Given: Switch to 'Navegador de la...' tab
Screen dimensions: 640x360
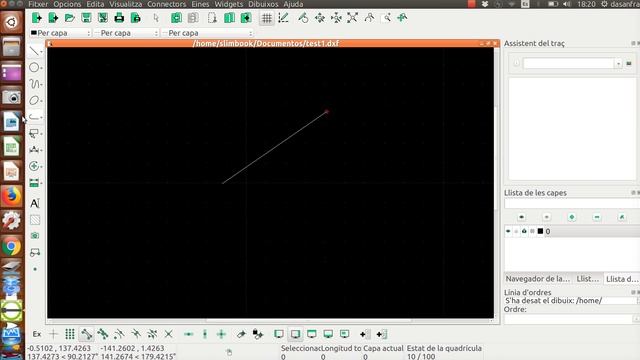Looking at the screenshot, I should [x=538, y=279].
